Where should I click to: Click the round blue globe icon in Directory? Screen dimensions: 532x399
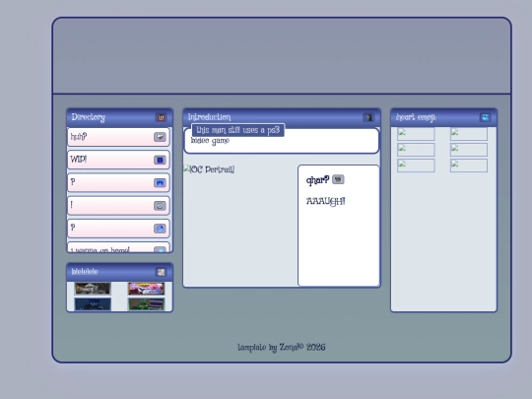click(160, 229)
